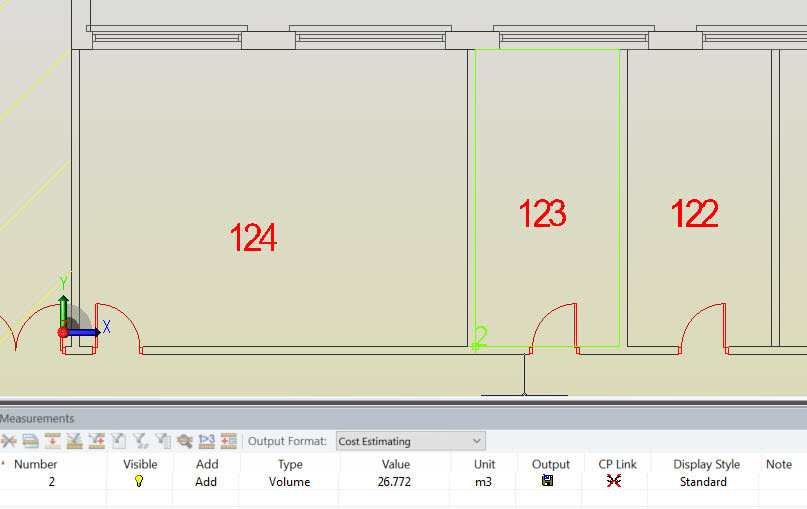The image size is (807, 509).
Task: Click the Note column header
Action: click(779, 464)
